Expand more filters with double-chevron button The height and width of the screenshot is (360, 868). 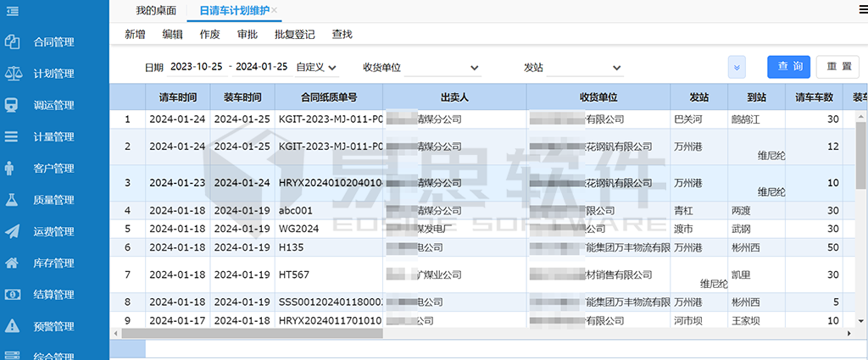tap(736, 67)
